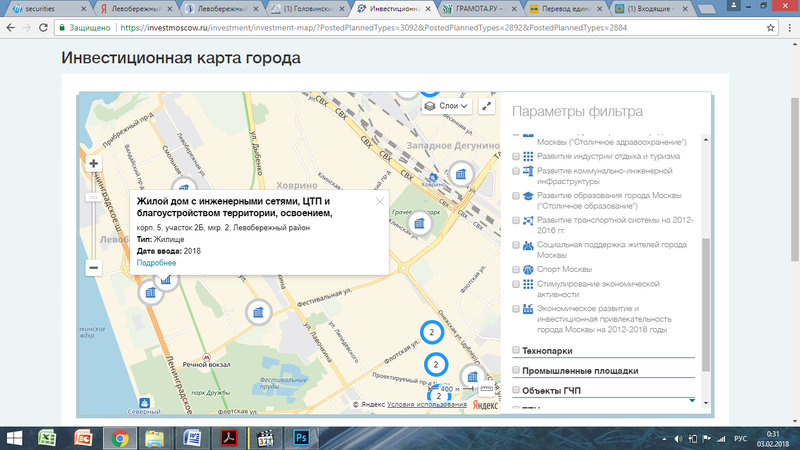The height and width of the screenshot is (450, 800).
Task: Open the Excel icon in taskbar
Action: click(47, 438)
